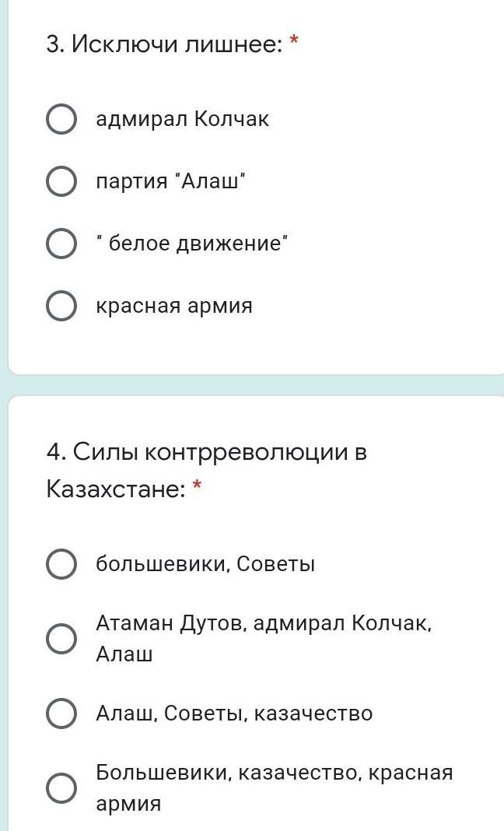
Task: Mark the красная армия radio button
Action: click(x=61, y=306)
